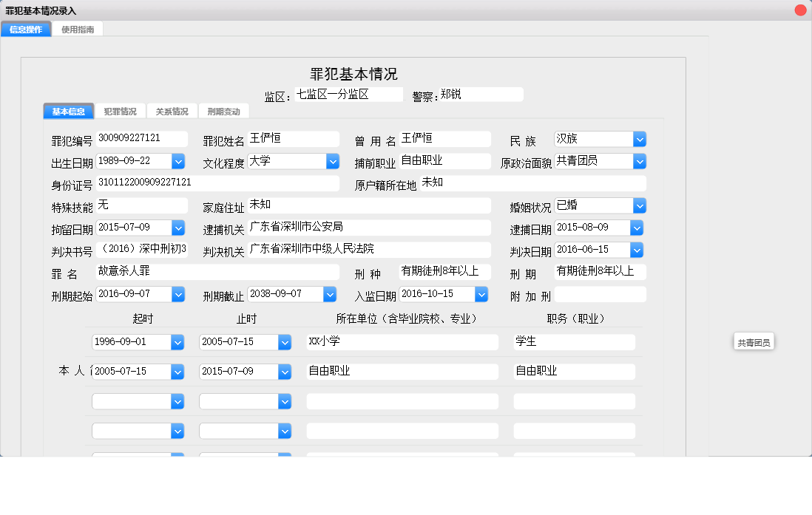Switch to the 犯罪情况 tab
Screen dimensions: 812x515
click(121, 110)
